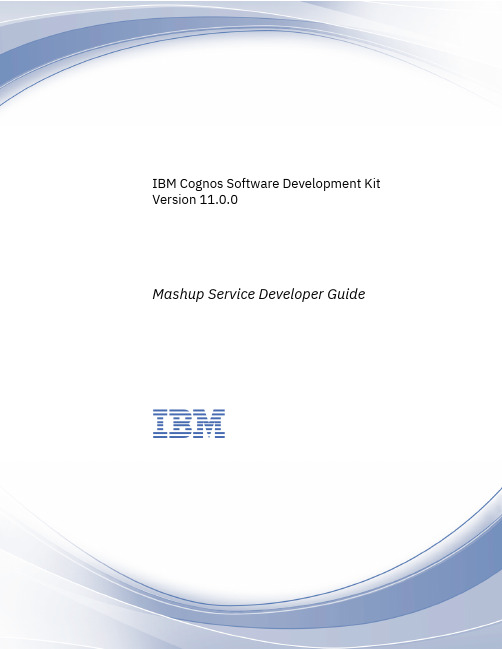Select the IBM Cognos Software Development Kit heading
Screen dimensions: 502x649
[266, 184]
